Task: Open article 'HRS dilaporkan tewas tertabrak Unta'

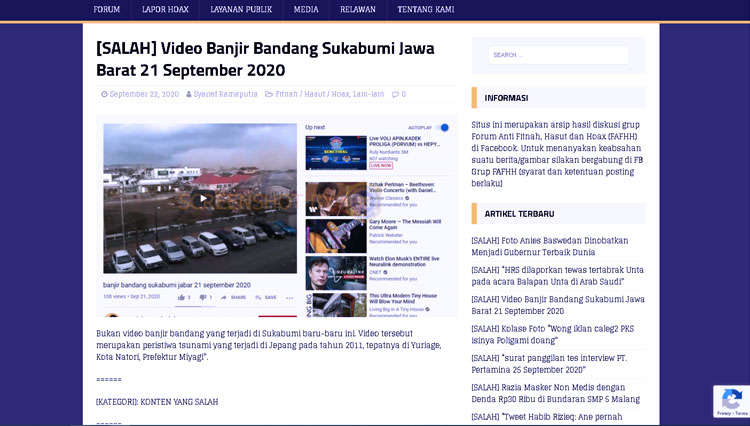Action: tap(557, 276)
